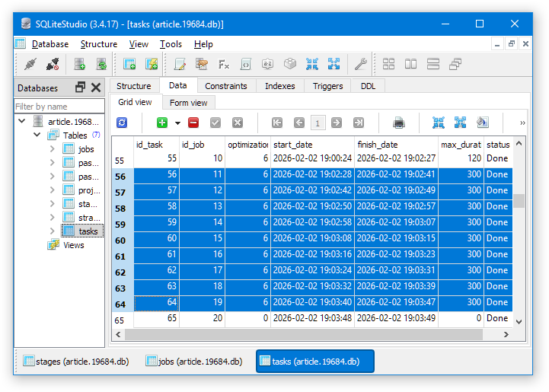Viewport: 549px width, 392px height.
Task: Click the printer export icon
Action: point(398,123)
